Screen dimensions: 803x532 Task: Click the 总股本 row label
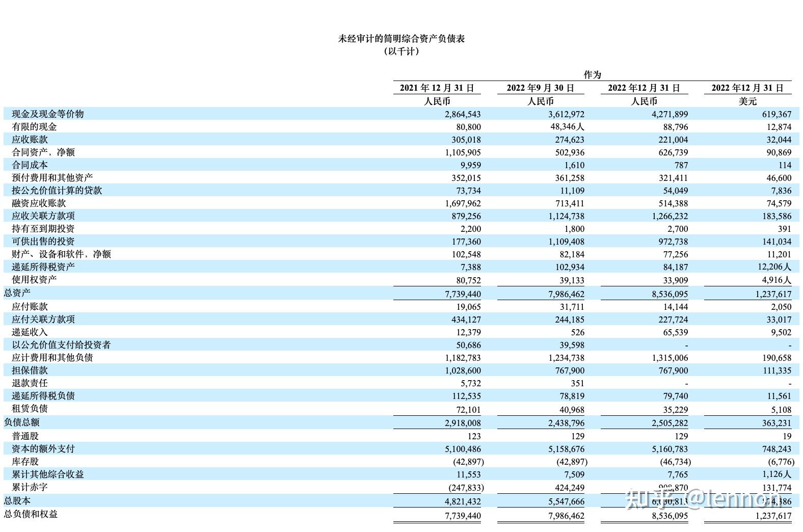(17, 500)
